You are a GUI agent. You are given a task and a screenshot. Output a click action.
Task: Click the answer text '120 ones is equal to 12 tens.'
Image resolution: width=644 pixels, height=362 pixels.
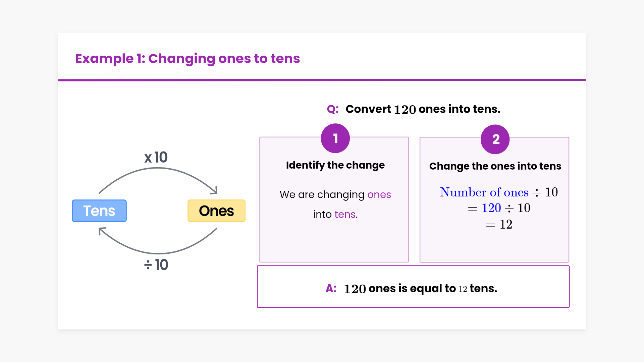420,289
